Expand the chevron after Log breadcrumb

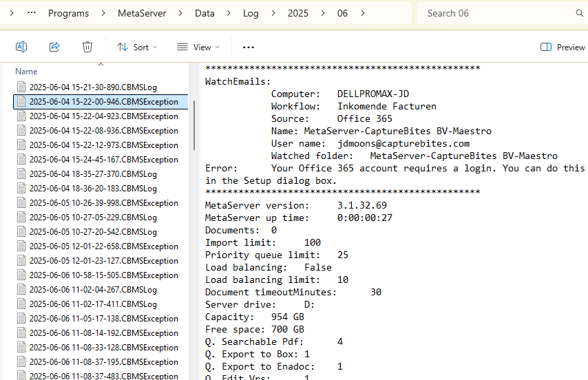[273, 13]
